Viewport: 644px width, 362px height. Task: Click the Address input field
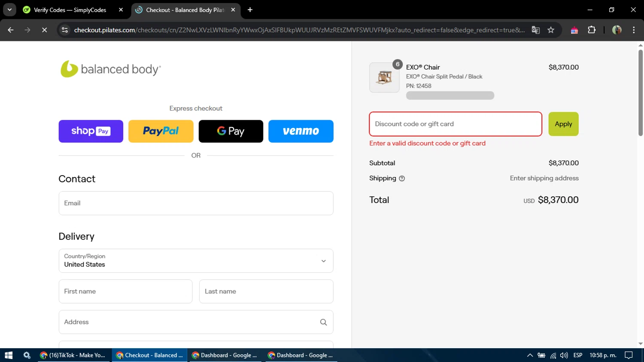coord(196,322)
